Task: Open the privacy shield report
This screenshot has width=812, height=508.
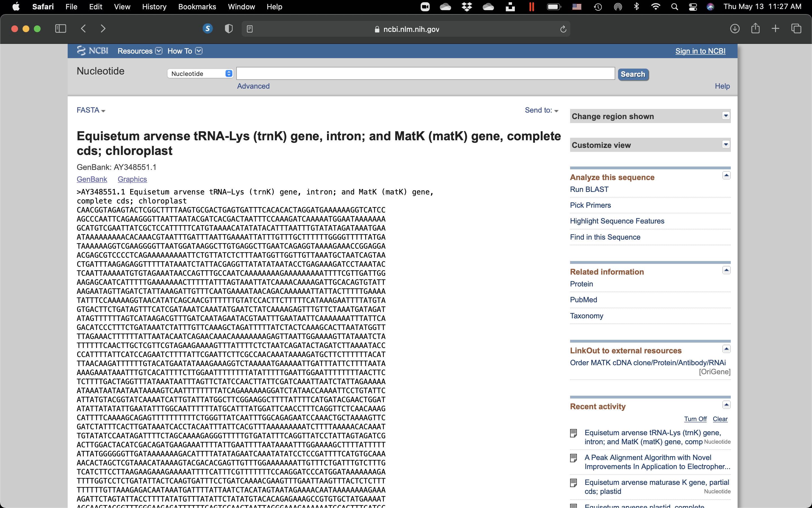Action: click(x=228, y=29)
